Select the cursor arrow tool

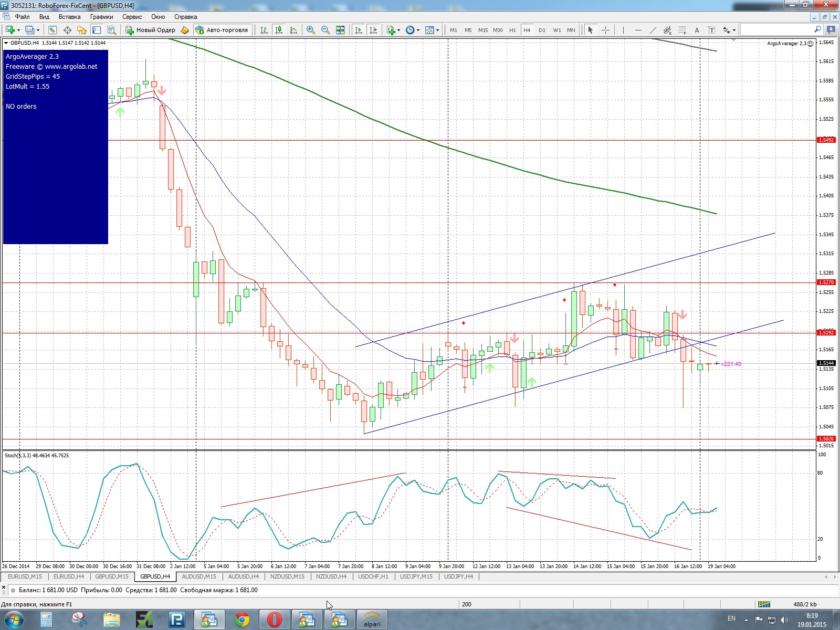(x=591, y=30)
